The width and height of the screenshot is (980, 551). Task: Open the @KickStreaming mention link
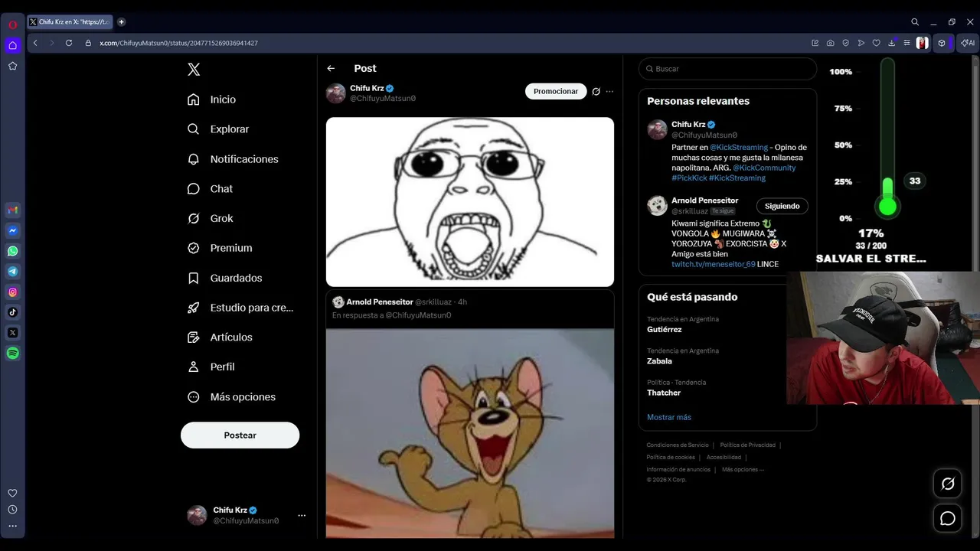[739, 148]
